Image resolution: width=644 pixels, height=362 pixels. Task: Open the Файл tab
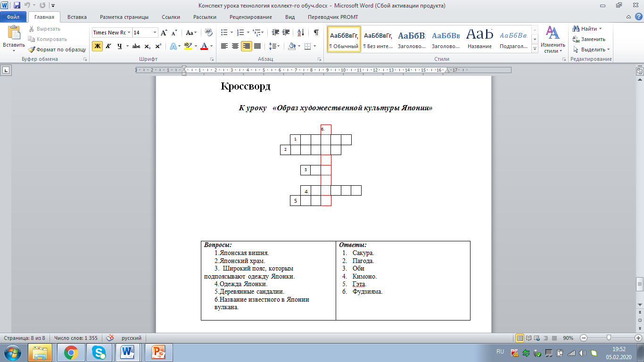click(x=13, y=17)
